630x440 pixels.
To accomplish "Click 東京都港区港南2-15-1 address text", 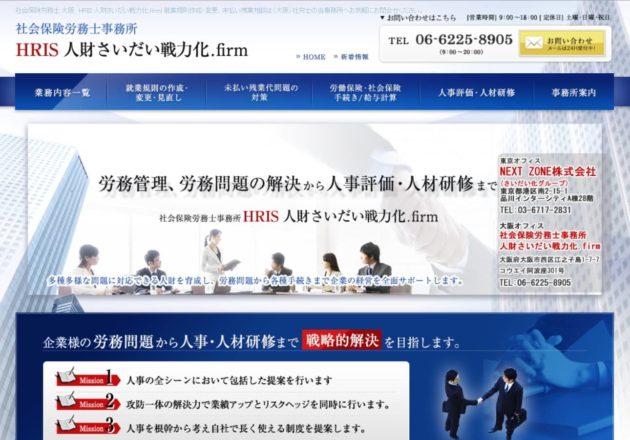I will (534, 191).
